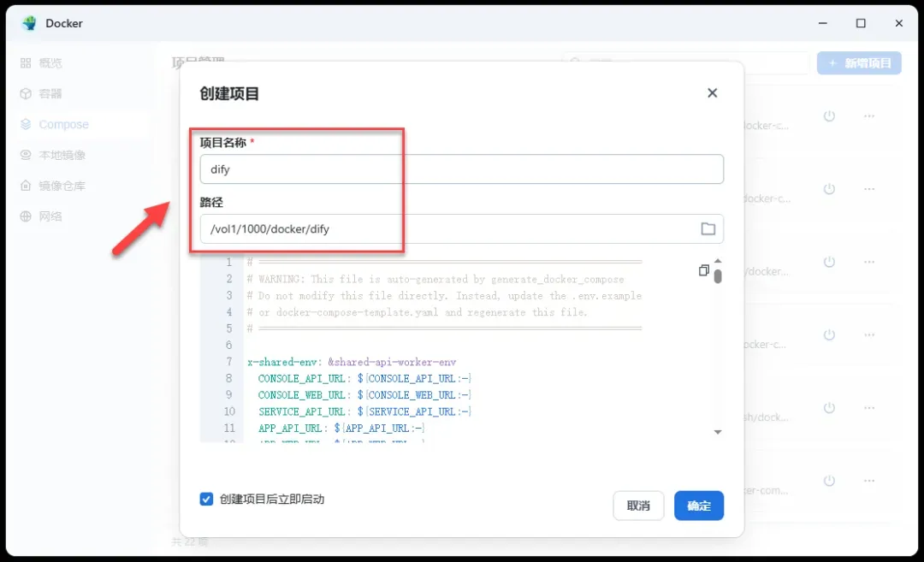This screenshot has width=924, height=562.
Task: Copy compose code with the copy icon
Action: pos(703,270)
